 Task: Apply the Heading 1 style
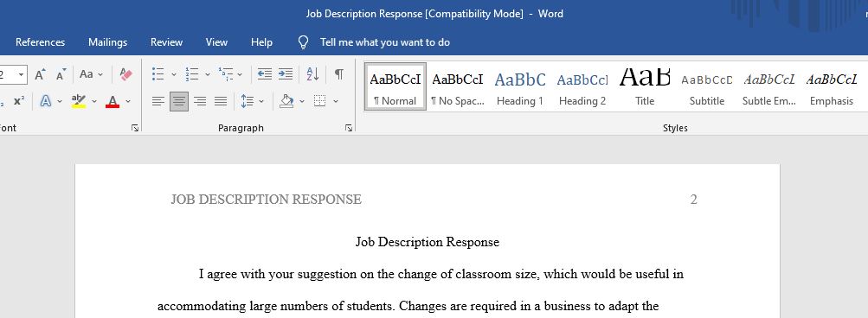520,86
